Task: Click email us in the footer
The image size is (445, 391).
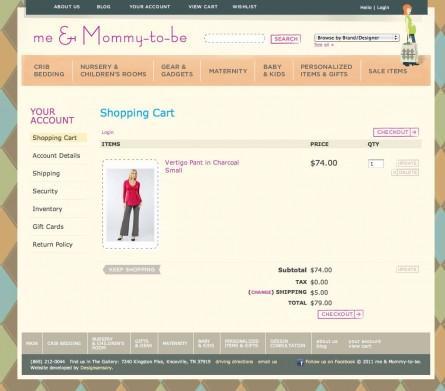Action: tap(267, 362)
